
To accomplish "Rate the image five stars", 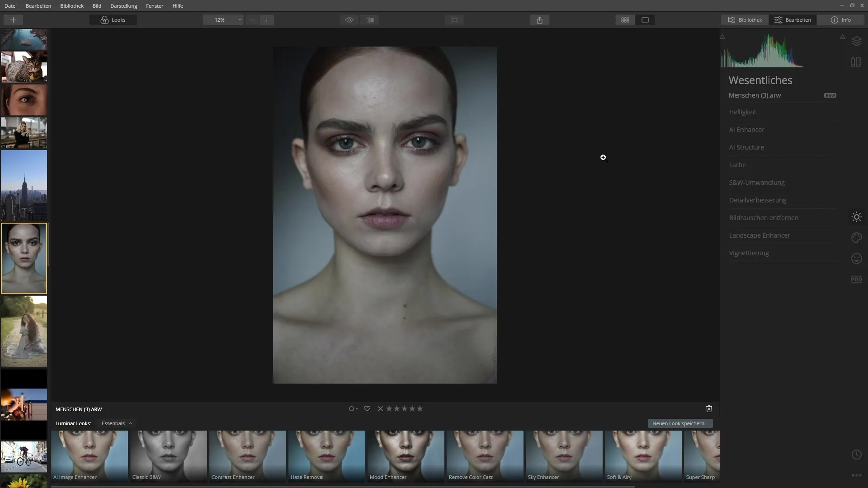I will pos(420,409).
